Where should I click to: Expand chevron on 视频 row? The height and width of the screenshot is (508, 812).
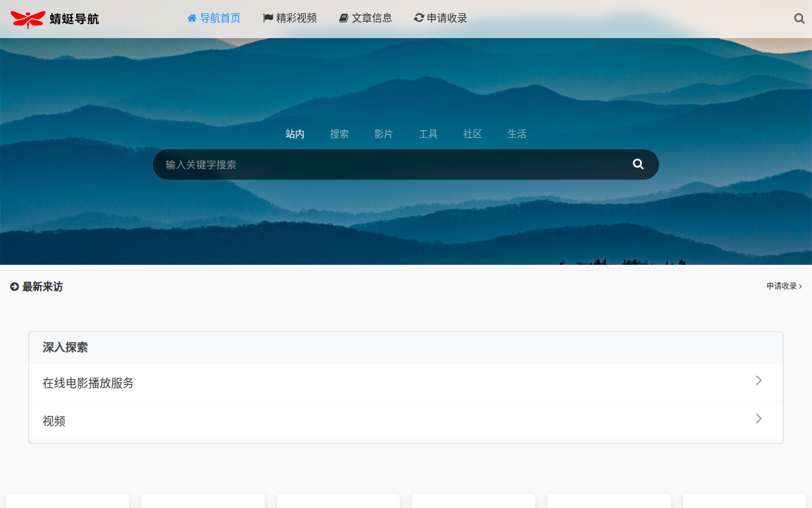759,418
